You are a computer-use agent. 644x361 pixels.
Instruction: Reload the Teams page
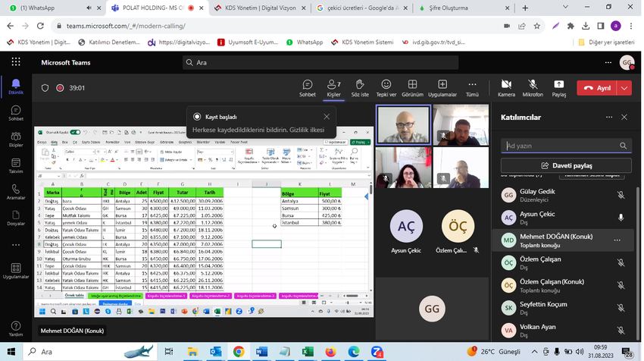click(x=40, y=26)
